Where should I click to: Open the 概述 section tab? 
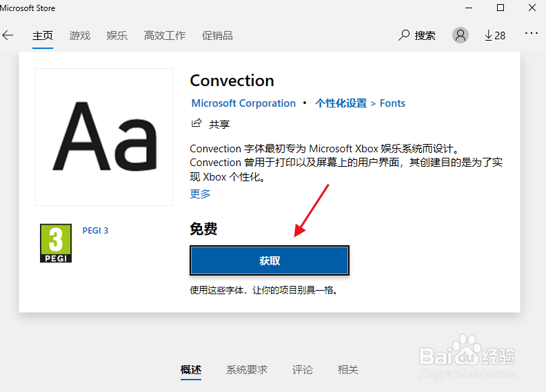click(191, 370)
